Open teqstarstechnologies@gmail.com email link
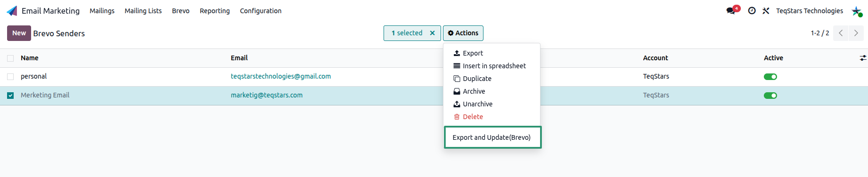This screenshot has width=868, height=177. pos(281,76)
